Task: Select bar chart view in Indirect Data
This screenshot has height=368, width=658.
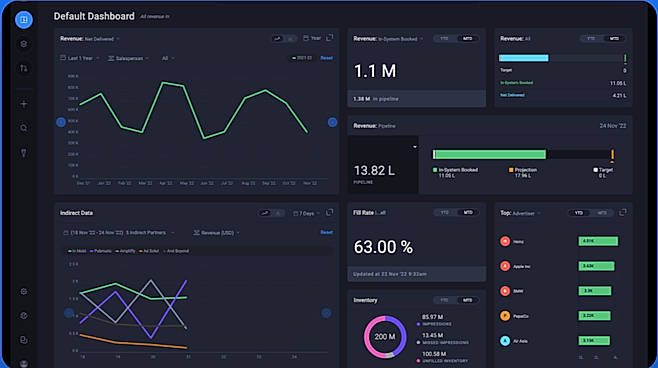Action: click(x=277, y=213)
